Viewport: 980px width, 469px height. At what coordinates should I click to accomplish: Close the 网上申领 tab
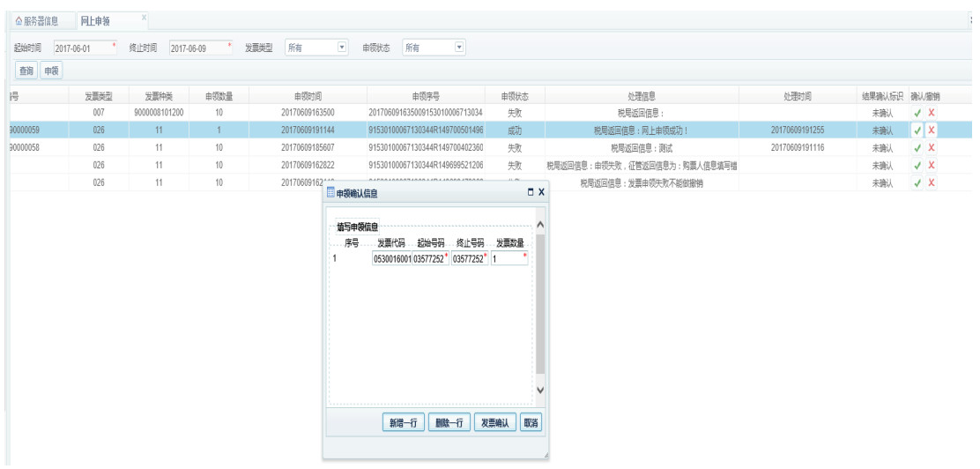tap(144, 17)
